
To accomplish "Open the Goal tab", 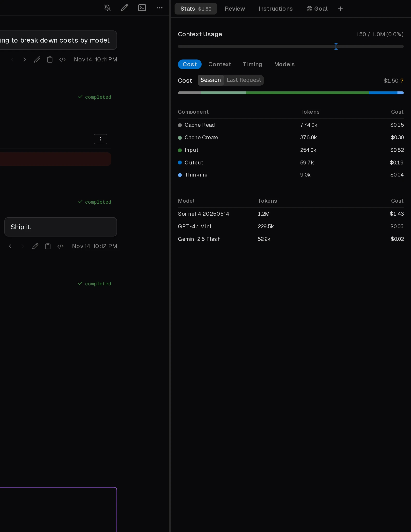I will click(x=317, y=9).
